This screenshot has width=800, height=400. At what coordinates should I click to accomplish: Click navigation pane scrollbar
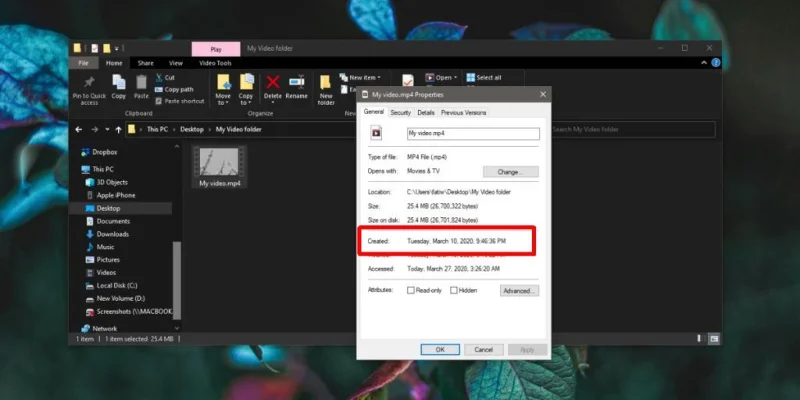[177, 280]
